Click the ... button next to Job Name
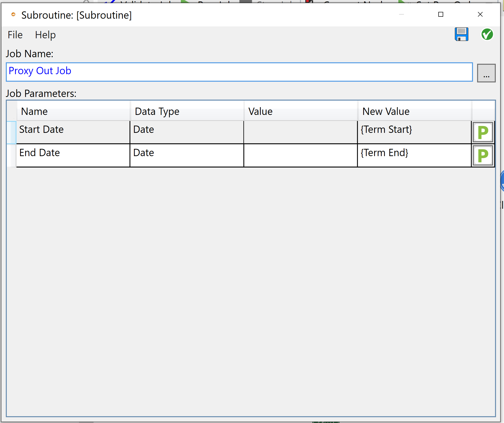Image resolution: width=504 pixels, height=423 pixels. point(486,72)
